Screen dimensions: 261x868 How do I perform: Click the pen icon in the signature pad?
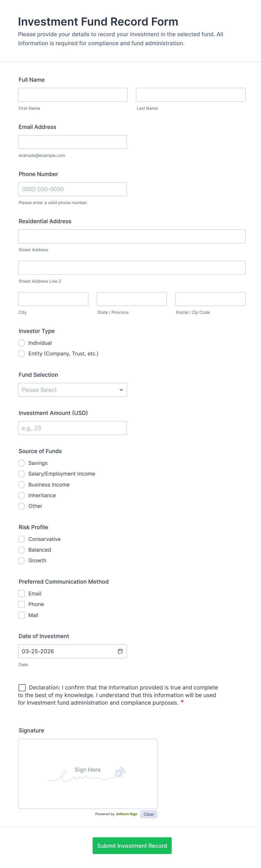point(120,772)
